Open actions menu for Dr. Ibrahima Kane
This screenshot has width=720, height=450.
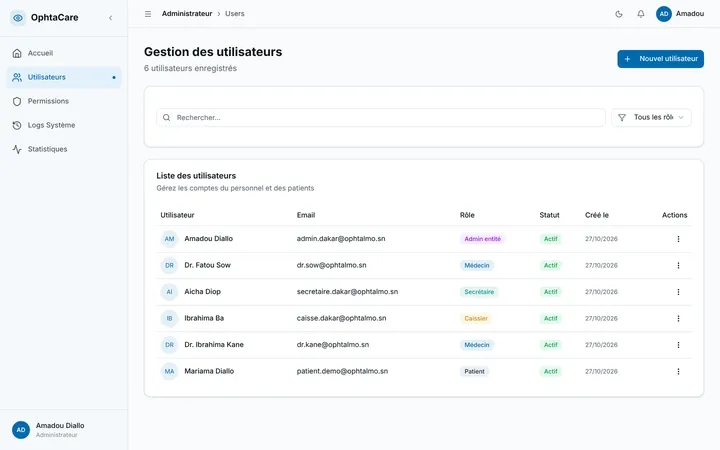point(678,345)
